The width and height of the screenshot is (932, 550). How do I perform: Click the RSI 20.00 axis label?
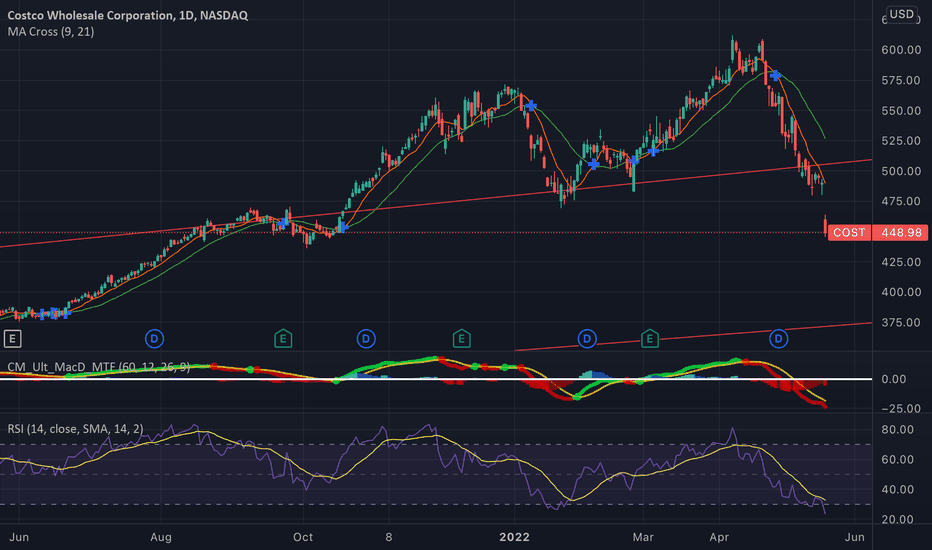point(897,520)
